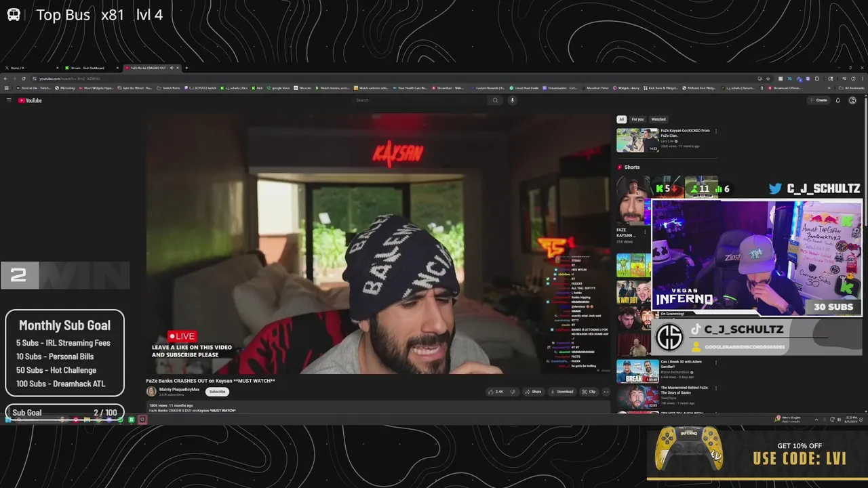Select the Watched filter chip
868x488 pixels.
tap(658, 119)
